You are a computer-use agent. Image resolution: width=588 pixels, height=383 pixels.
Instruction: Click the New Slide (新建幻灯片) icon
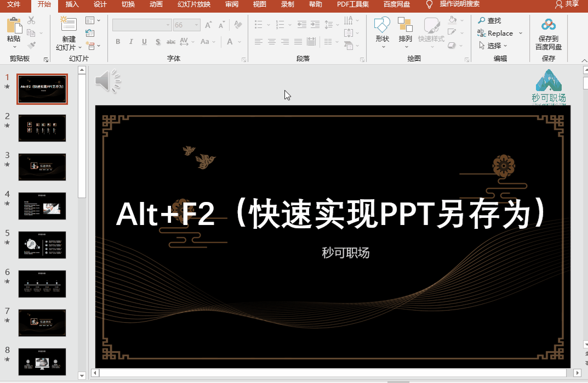[68, 25]
